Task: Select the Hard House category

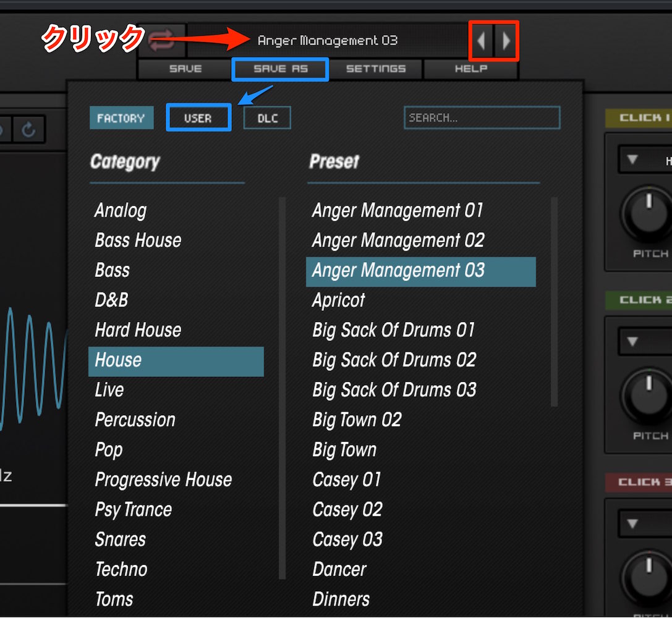Action: [x=176, y=330]
